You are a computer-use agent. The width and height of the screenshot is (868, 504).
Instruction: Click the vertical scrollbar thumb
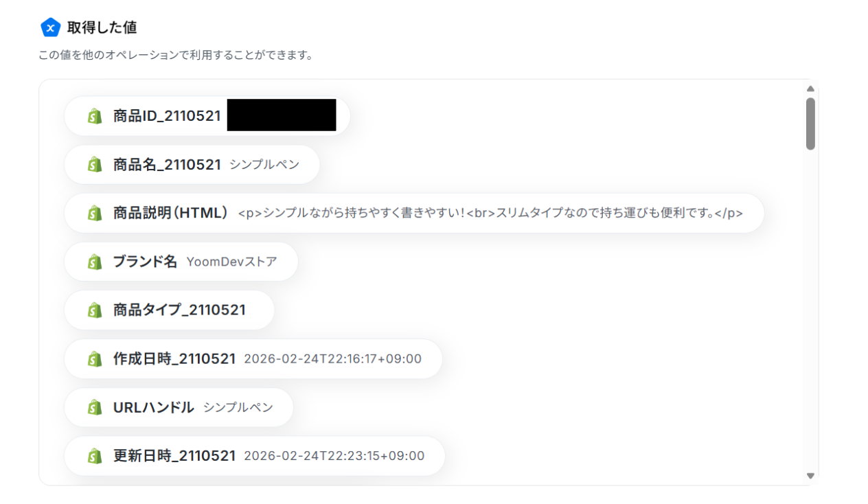pos(810,124)
